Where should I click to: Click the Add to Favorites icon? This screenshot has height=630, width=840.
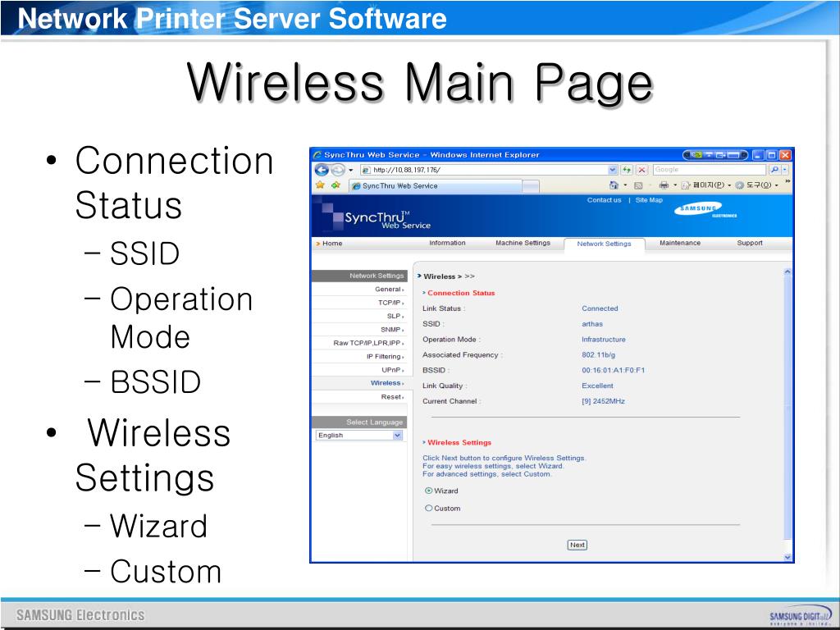336,185
